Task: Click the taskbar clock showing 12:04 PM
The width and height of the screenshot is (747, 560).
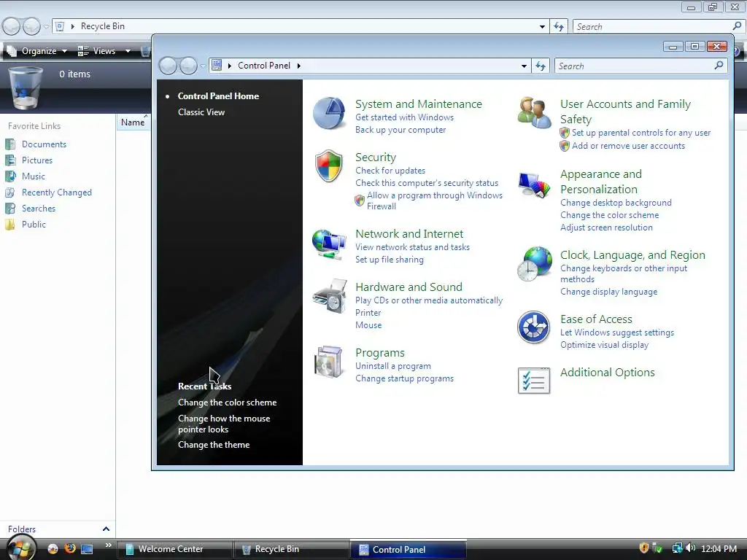Action: (719, 548)
